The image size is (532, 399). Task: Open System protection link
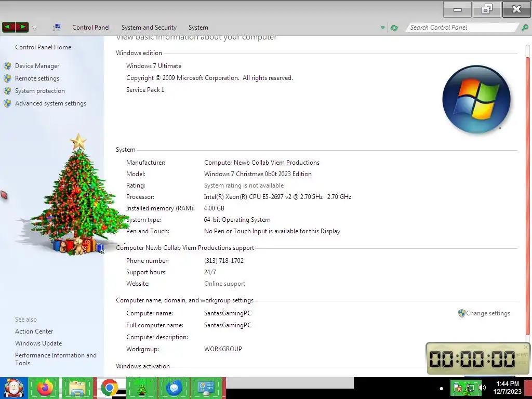click(39, 91)
